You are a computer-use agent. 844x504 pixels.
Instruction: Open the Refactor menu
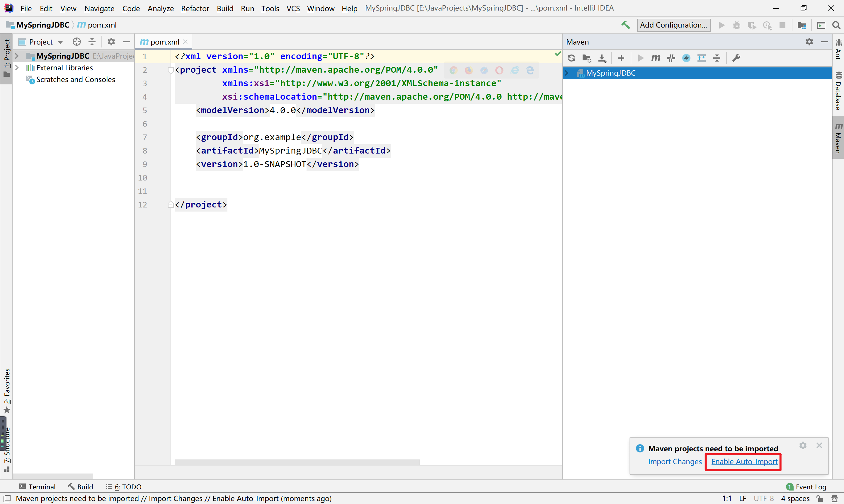pyautogui.click(x=195, y=8)
